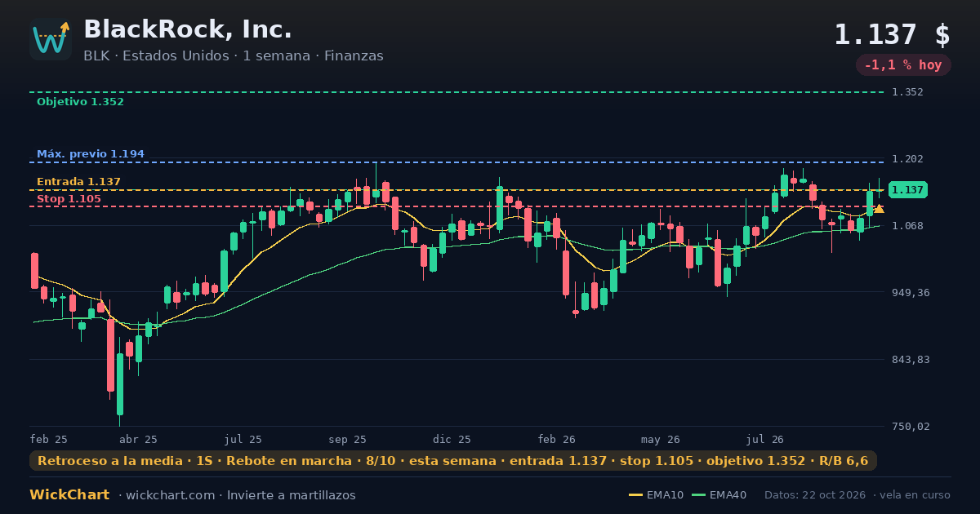980x514 pixels.
Task: Click the subtitle "BLK · Estados Unidos · 1 semana · Finanzas"
Action: [234, 56]
